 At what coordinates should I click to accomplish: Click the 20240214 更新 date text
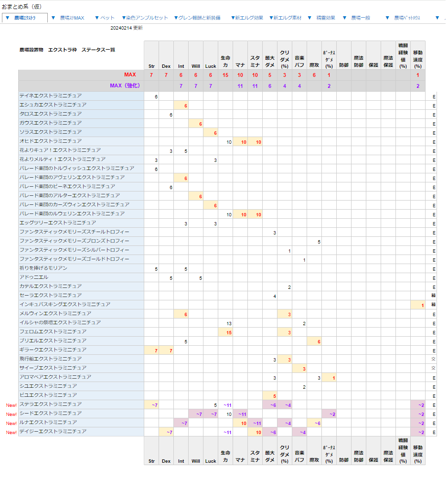[x=127, y=28]
